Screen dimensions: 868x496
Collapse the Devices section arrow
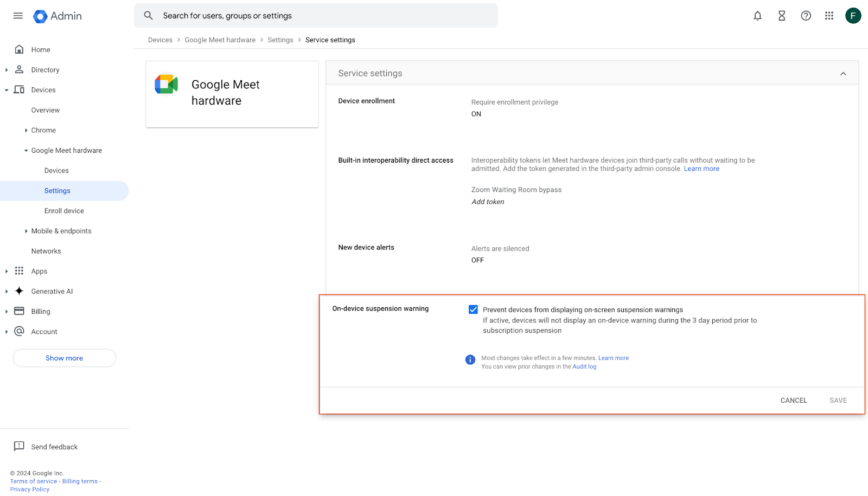7,90
